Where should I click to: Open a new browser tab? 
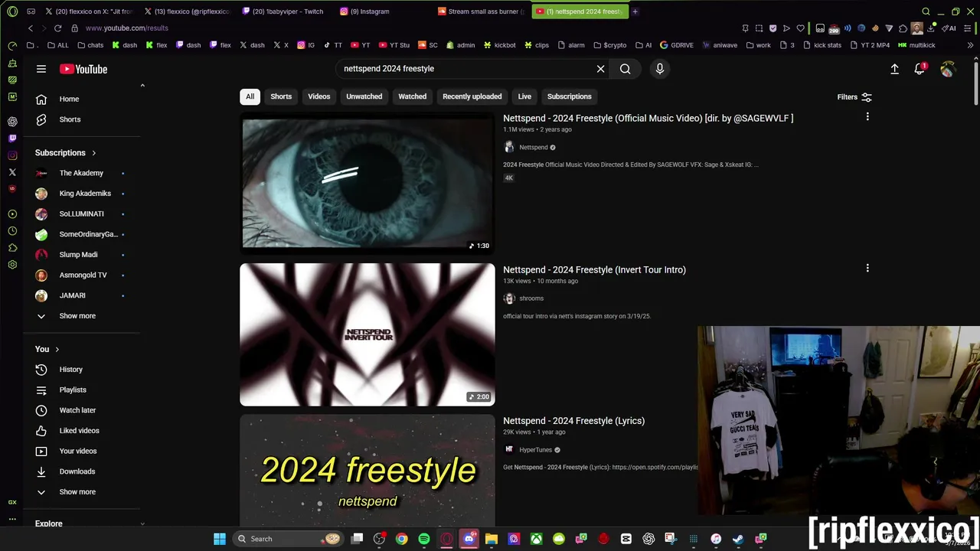tap(635, 11)
